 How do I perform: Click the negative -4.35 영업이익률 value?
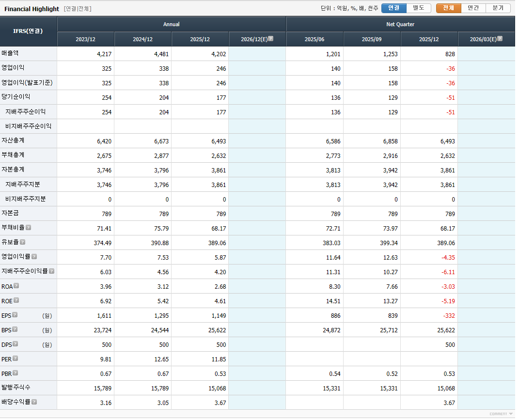coord(448,258)
